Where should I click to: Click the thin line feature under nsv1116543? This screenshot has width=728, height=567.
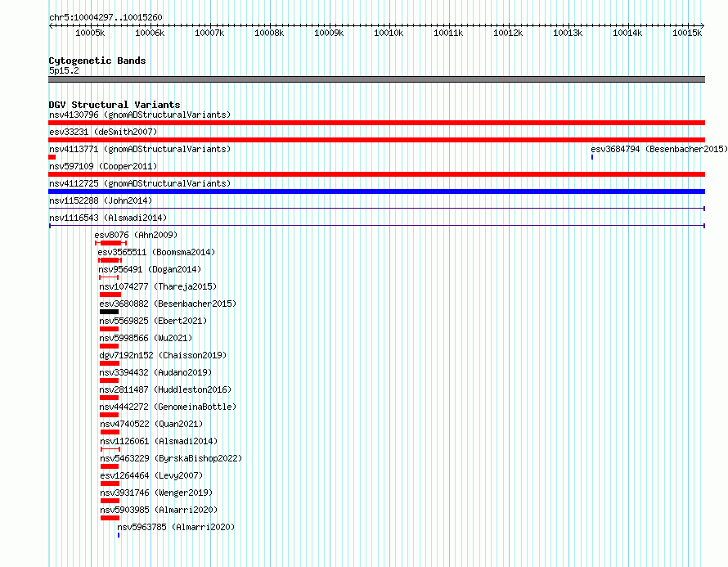point(376,226)
